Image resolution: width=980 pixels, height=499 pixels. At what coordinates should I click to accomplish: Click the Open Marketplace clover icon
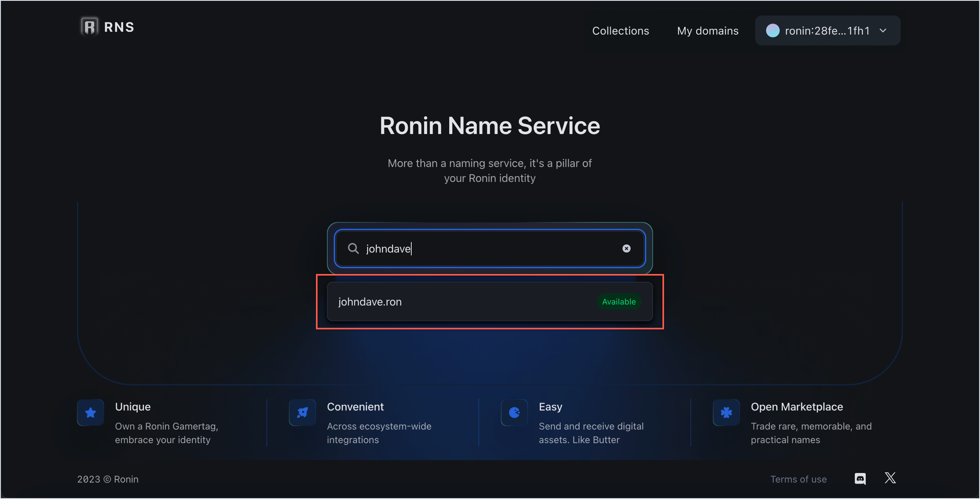pos(726,413)
